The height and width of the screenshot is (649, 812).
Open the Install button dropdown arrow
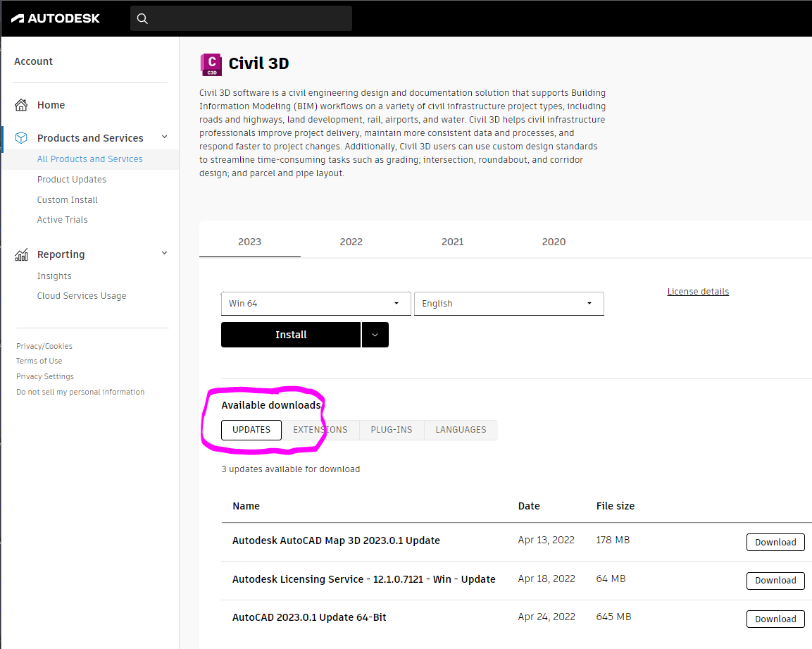375,334
